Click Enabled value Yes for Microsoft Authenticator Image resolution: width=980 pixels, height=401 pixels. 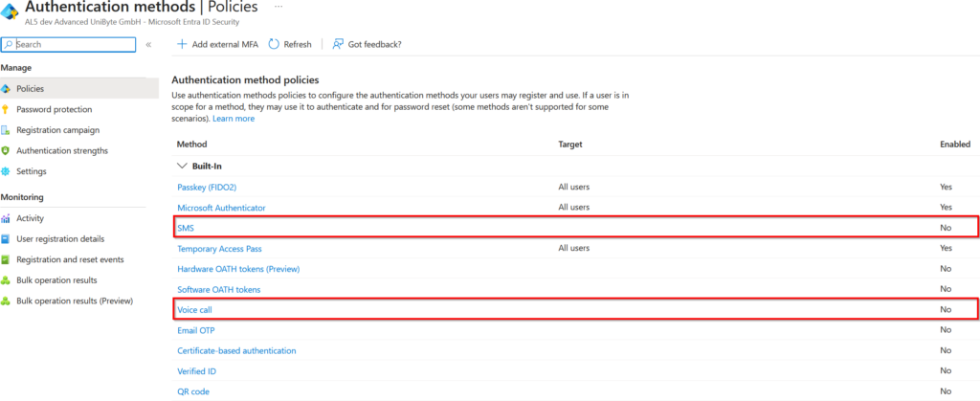point(947,208)
